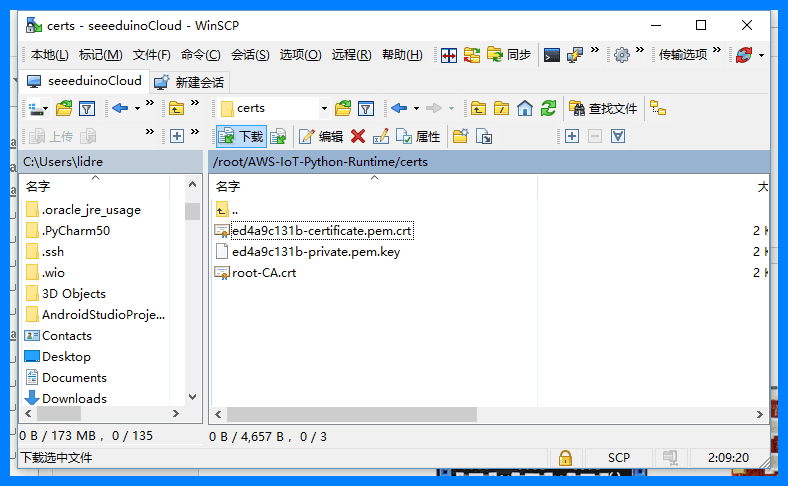Screen dimensions: 788x486
Task: Click the 编辑 edit button
Action: pyautogui.click(x=321, y=136)
